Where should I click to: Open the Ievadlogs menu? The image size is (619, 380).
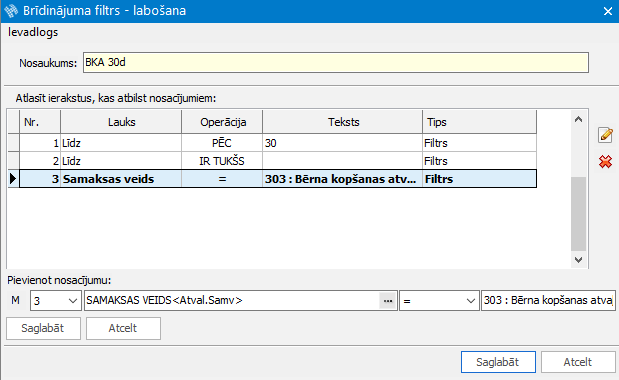[x=33, y=32]
